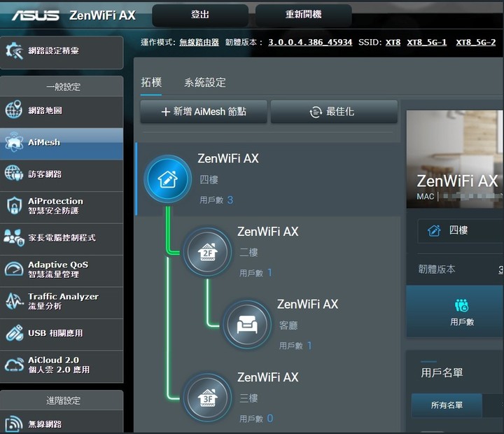Click the Adaptive QoS gauge icon
The width and height of the screenshot is (504, 434).
pyautogui.click(x=14, y=269)
